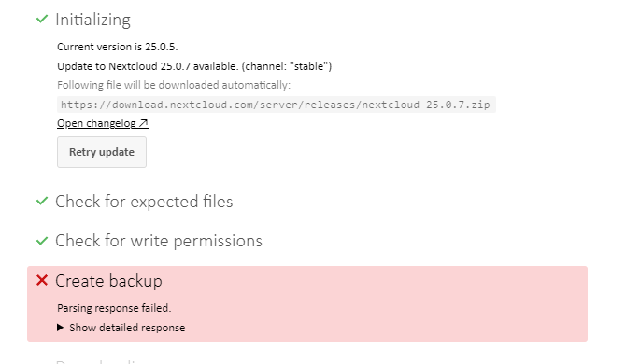Click the green checkmark beside Check for write permissions
This screenshot has width=640, height=364.
(x=42, y=241)
